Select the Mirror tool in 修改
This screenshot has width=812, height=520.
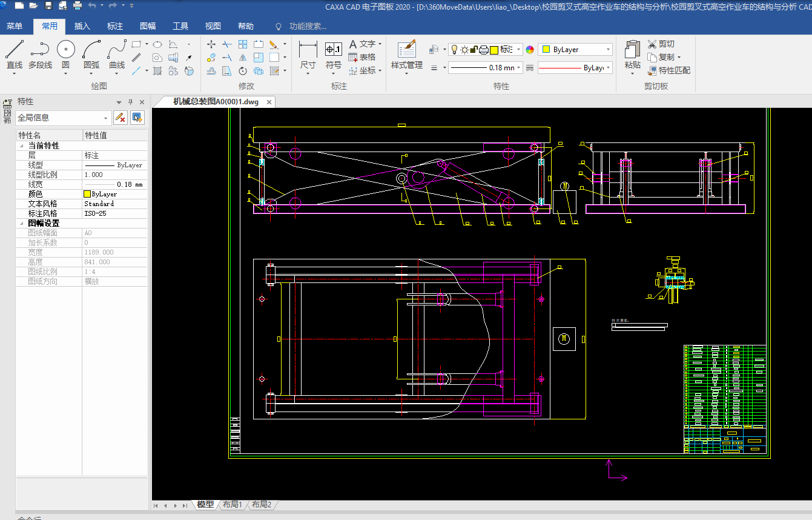243,58
